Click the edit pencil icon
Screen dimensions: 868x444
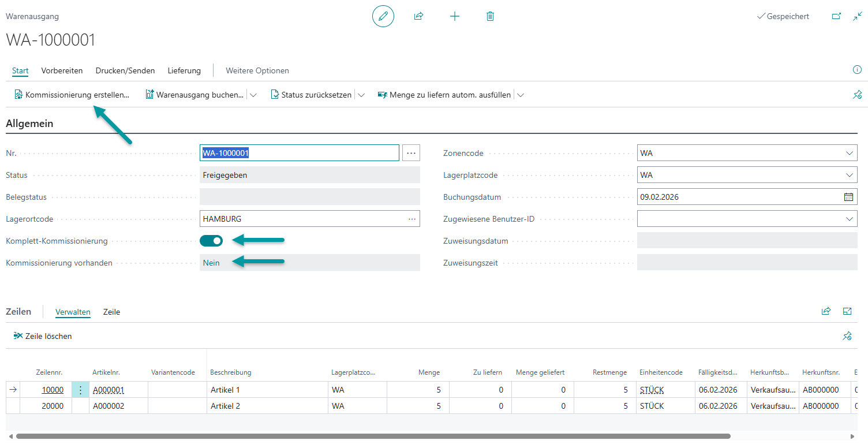tap(383, 16)
